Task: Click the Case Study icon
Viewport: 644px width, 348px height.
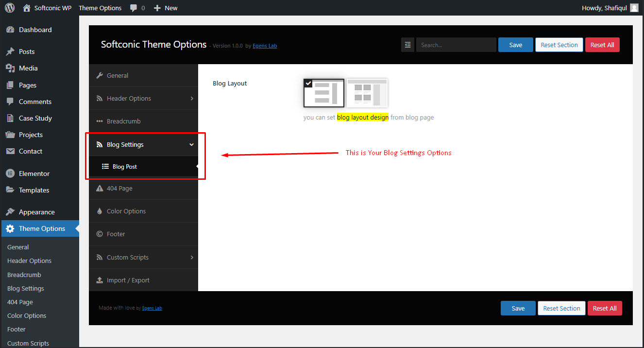Action: 10,118
